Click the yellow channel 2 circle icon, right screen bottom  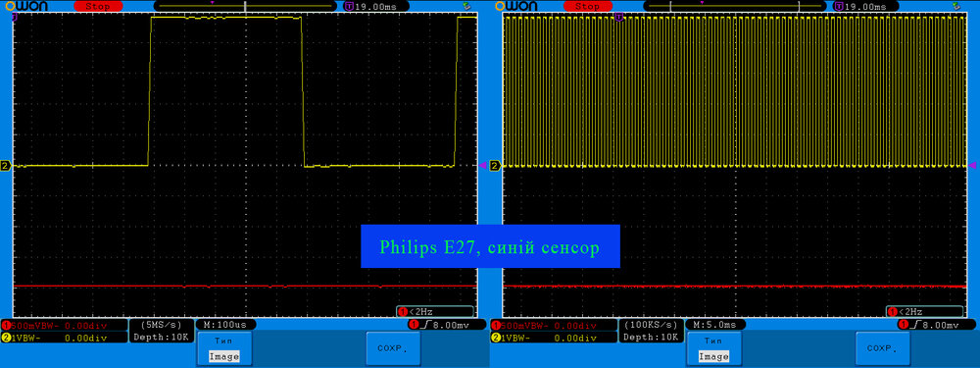click(x=496, y=338)
